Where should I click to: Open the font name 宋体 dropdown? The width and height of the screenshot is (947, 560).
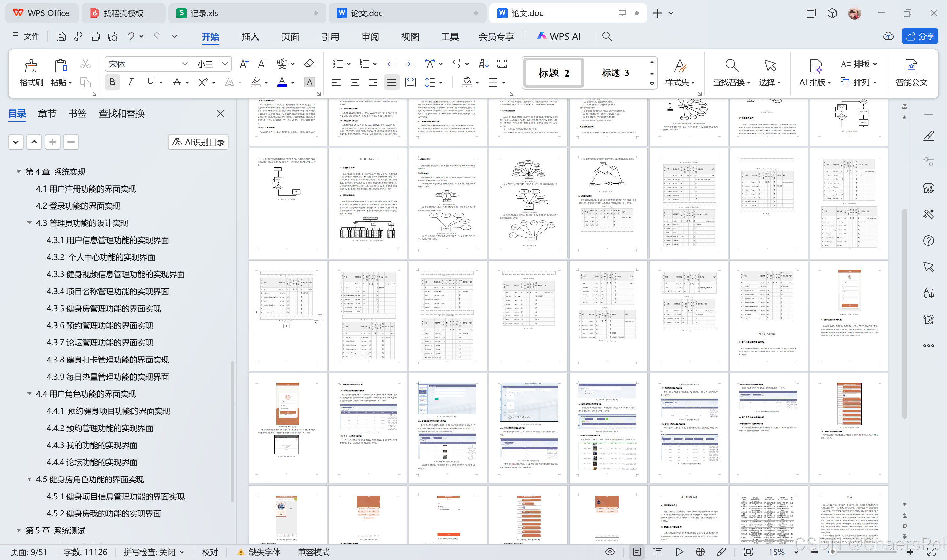click(184, 64)
